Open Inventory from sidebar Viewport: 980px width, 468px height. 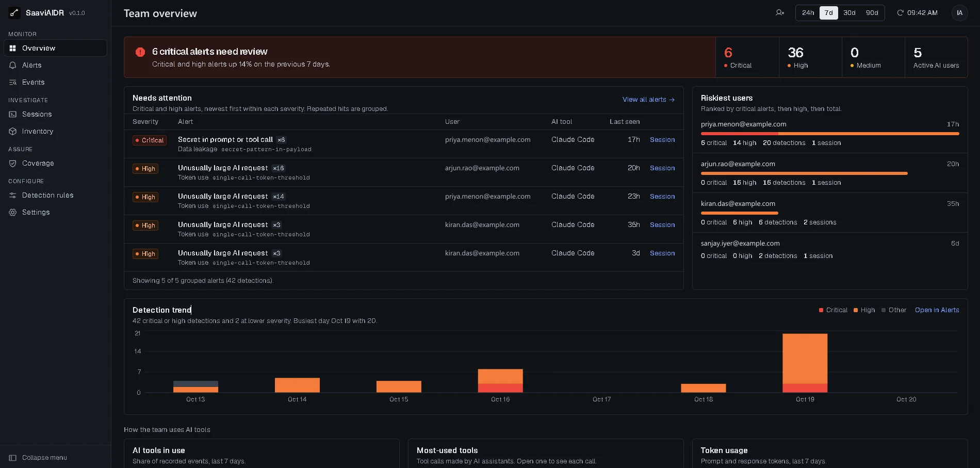(56, 131)
